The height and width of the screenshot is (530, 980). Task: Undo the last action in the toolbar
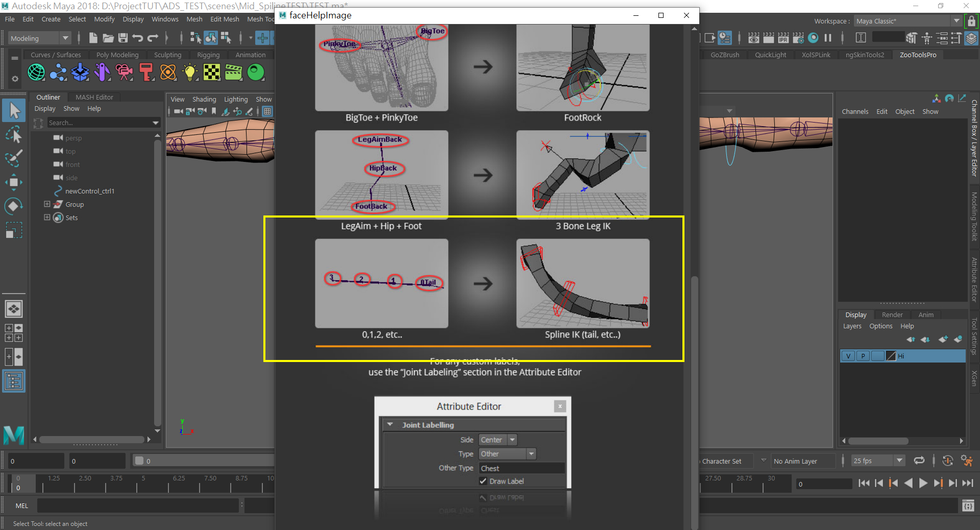[x=138, y=38]
